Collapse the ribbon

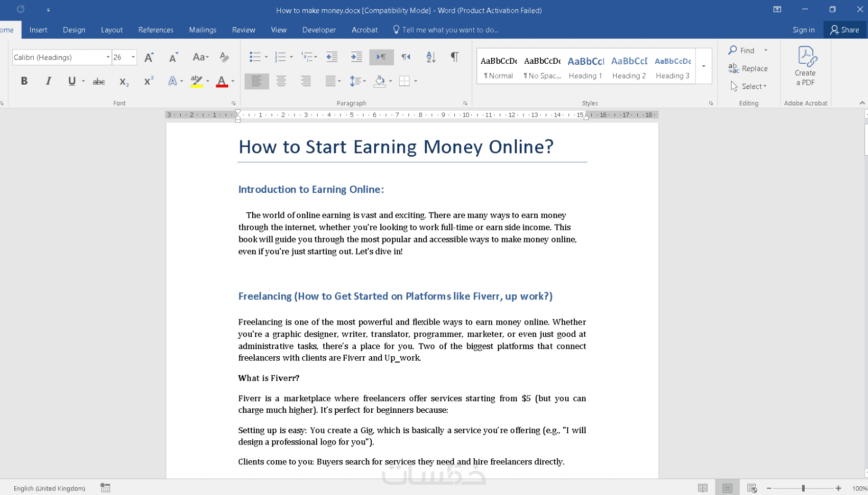pos(862,103)
